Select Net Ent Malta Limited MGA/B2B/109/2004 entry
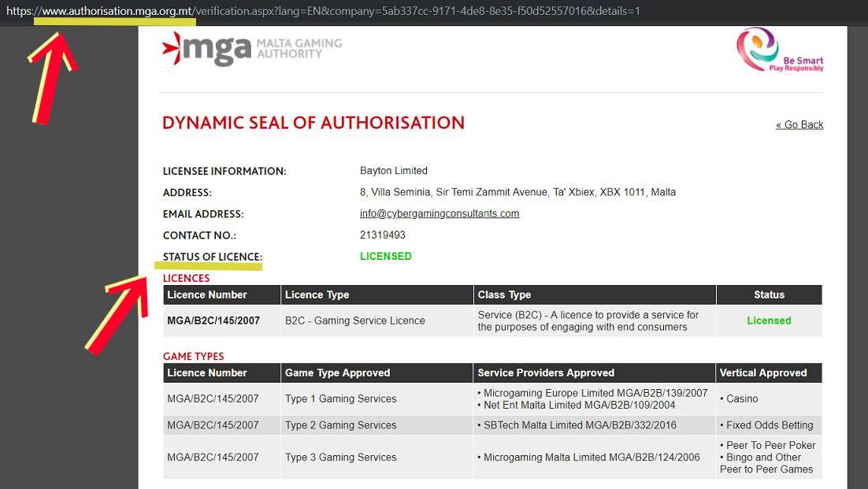This screenshot has width=868, height=489. tap(577, 406)
